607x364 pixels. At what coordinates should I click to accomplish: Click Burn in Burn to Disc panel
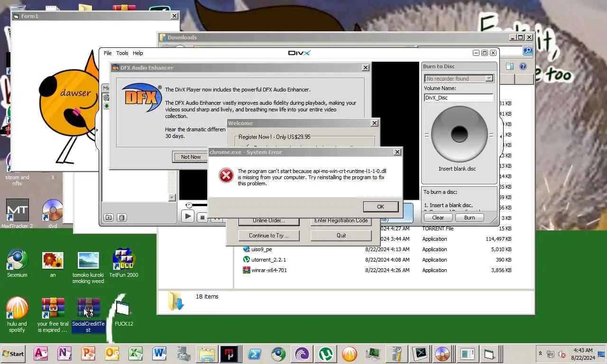point(469,218)
